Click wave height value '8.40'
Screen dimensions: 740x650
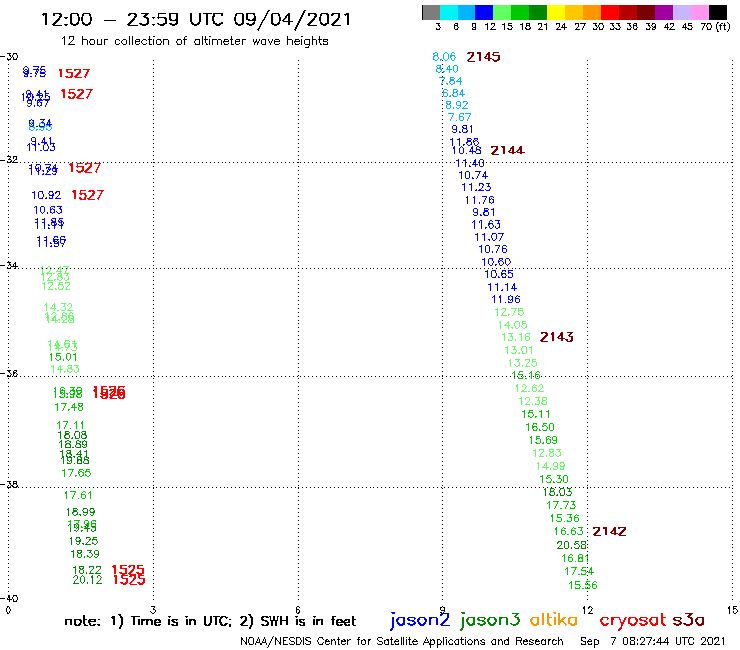pos(447,69)
